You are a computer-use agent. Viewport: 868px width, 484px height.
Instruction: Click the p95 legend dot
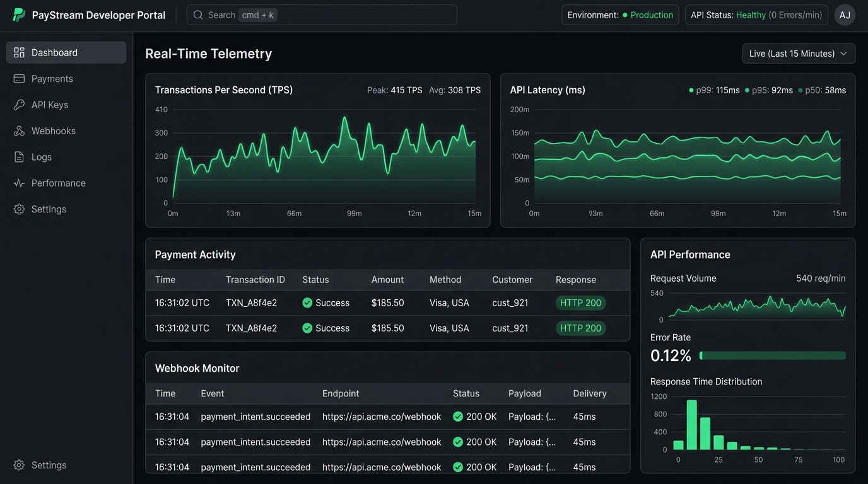pyautogui.click(x=747, y=90)
